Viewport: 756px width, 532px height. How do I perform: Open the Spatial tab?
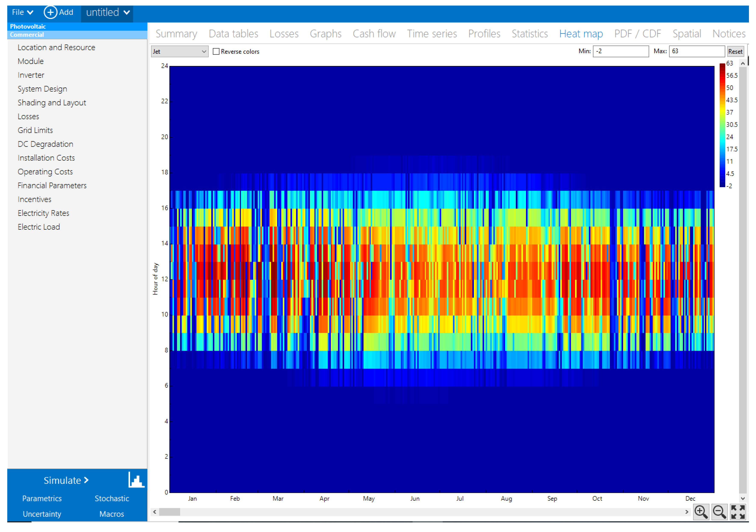coord(687,34)
